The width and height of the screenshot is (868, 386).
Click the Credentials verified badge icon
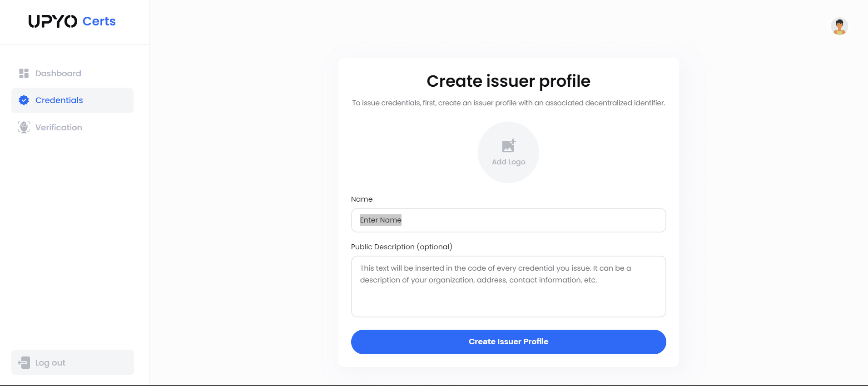coord(24,100)
